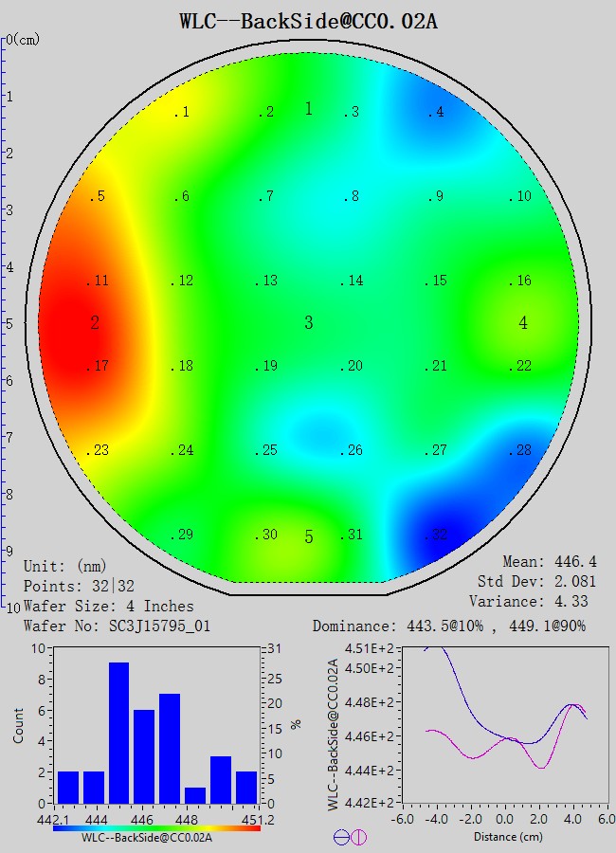Click the vertical cm ruler on the left
Image resolution: width=616 pixels, height=853 pixels.
coord(6,322)
